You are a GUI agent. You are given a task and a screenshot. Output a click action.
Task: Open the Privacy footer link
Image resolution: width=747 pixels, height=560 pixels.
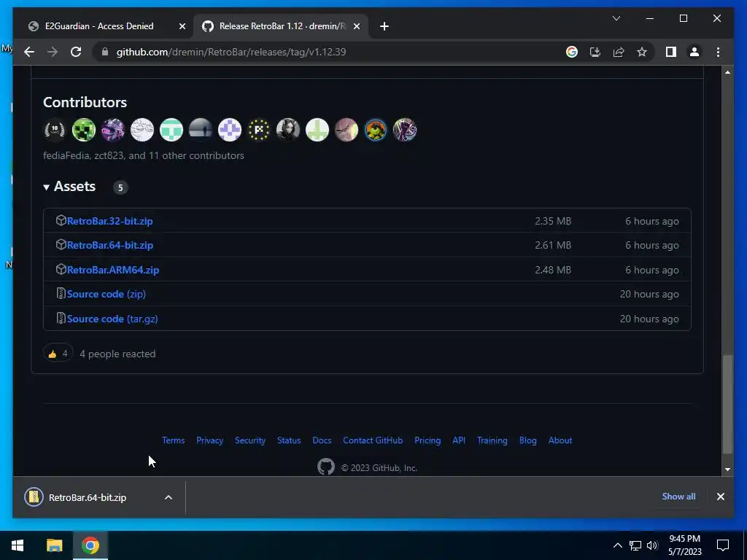click(x=209, y=440)
